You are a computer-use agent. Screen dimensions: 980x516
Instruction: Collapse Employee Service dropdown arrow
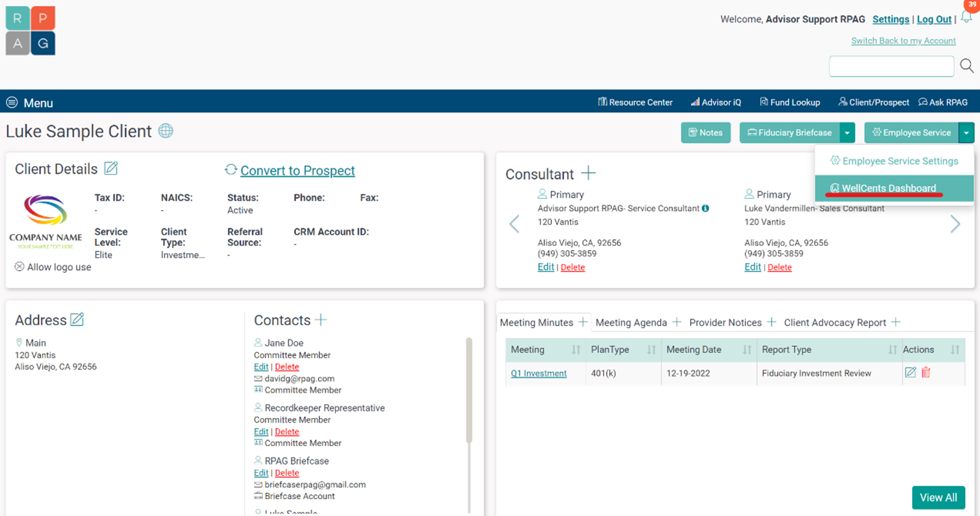pyautogui.click(x=966, y=132)
